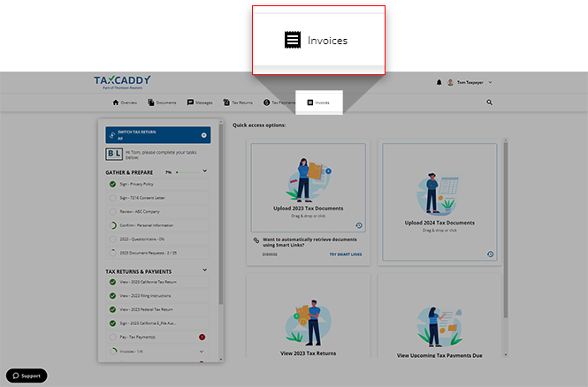Click the Upload 2024 Tax Documents card
588x387 pixels.
pyautogui.click(x=439, y=202)
